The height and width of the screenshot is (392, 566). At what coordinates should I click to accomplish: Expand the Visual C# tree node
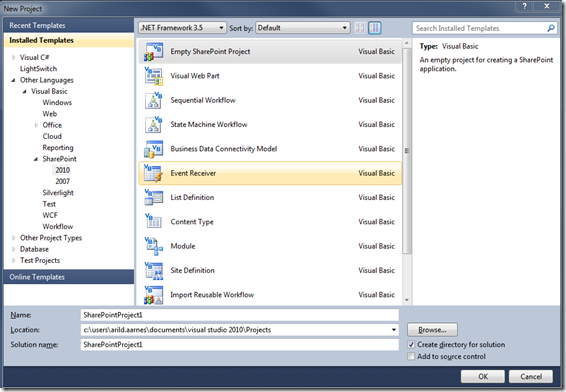coord(14,57)
